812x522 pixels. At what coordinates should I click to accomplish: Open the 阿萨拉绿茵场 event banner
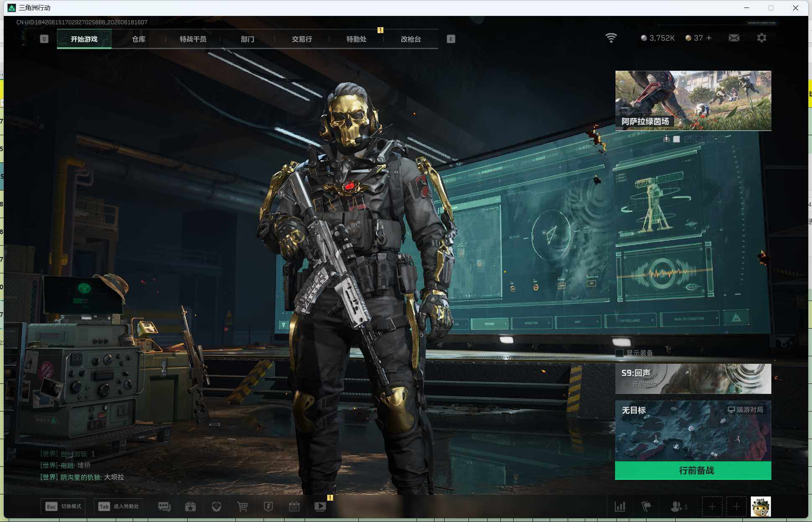(693, 100)
